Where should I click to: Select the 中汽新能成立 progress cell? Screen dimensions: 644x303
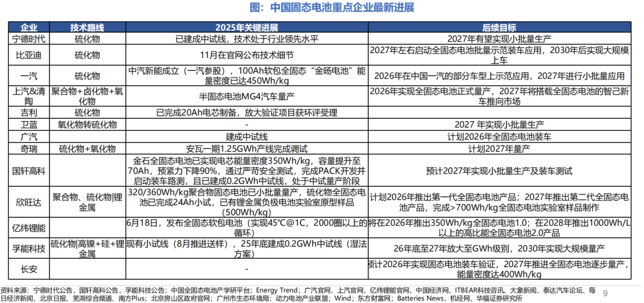247,76
